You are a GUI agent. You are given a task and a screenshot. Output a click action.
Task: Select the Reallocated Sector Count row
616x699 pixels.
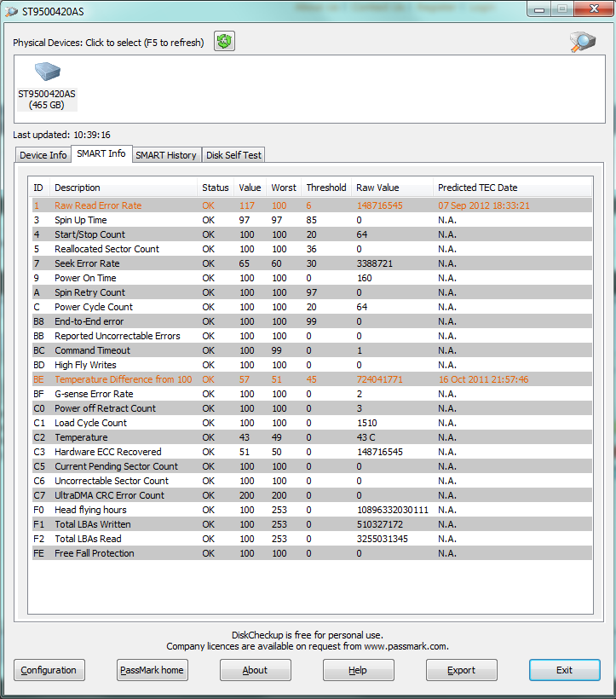[312, 249]
